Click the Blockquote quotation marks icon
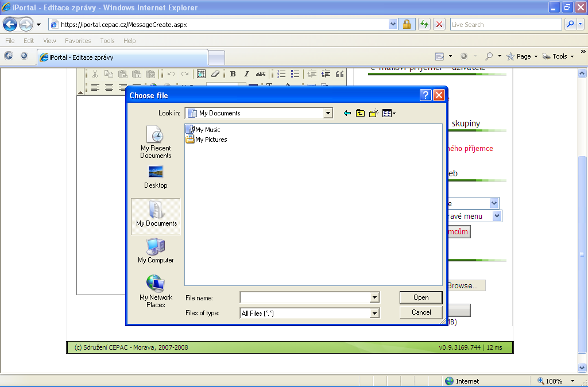 pos(340,74)
